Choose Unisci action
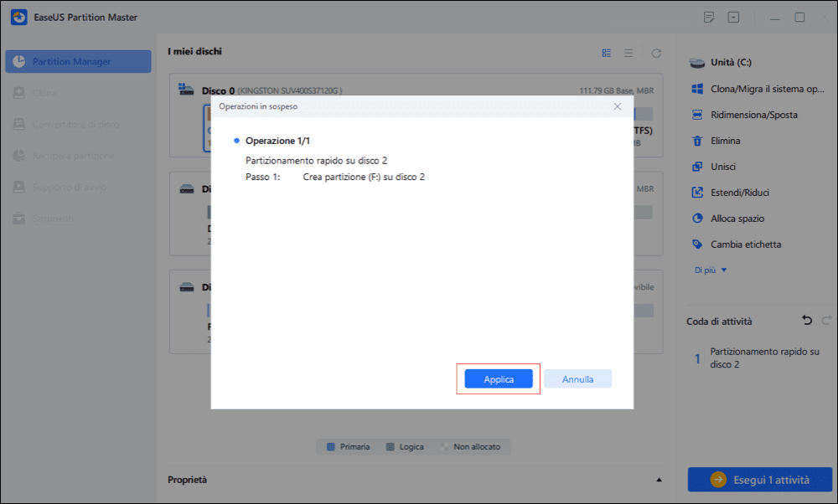The image size is (838, 504). pos(723,167)
